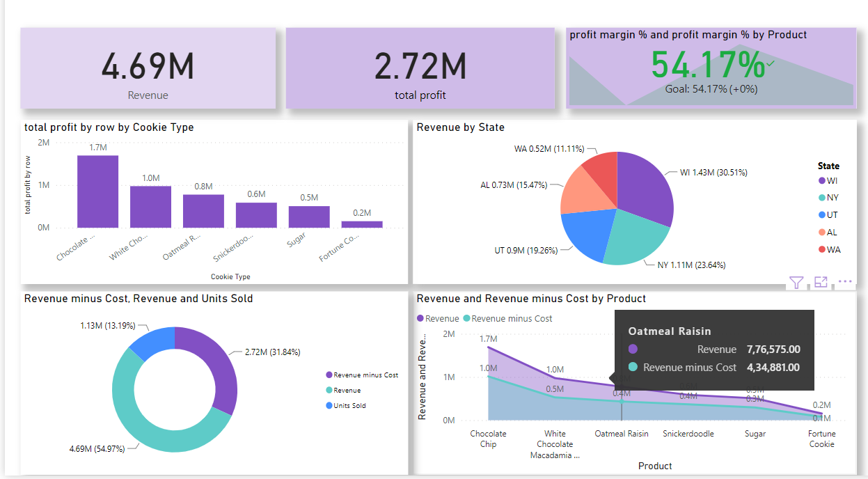This screenshot has height=479, width=868.
Task: Select WA in the State legend
Action: (x=829, y=250)
